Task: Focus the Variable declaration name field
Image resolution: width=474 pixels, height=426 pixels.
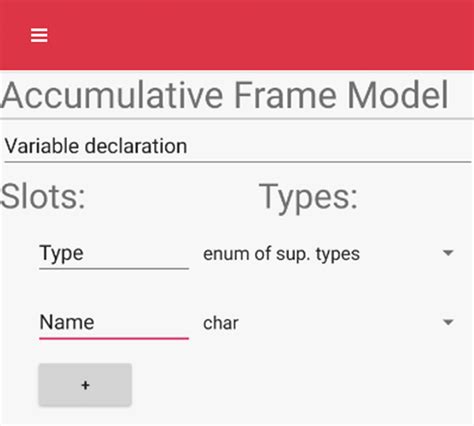Action: [x=237, y=147]
